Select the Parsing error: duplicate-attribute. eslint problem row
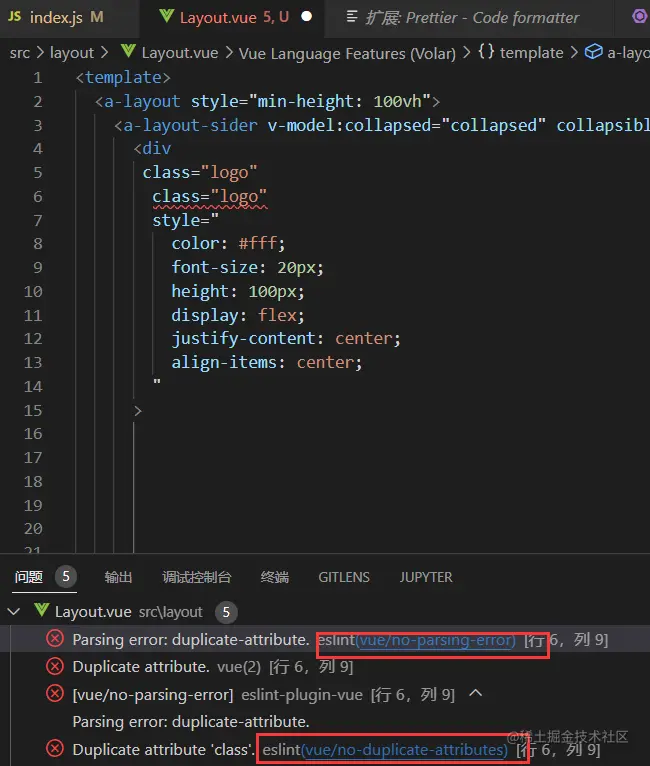Image resolution: width=650 pixels, height=766 pixels. point(325,639)
